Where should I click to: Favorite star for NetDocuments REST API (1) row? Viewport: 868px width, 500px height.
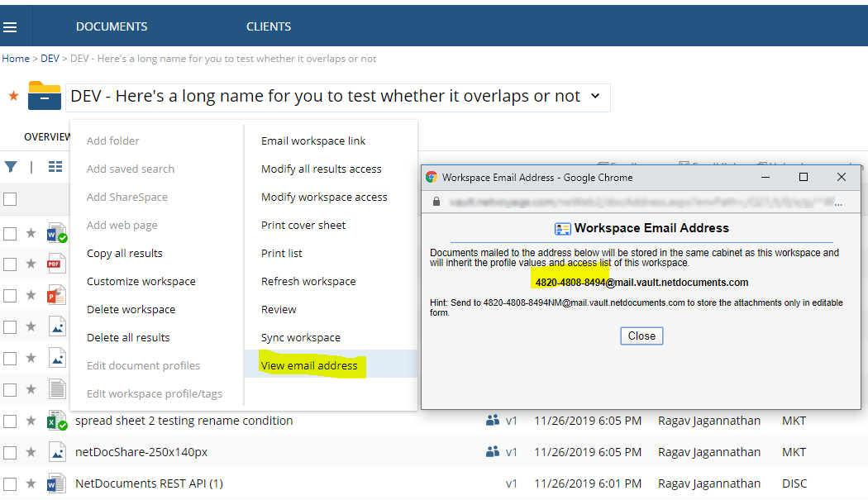(x=31, y=484)
